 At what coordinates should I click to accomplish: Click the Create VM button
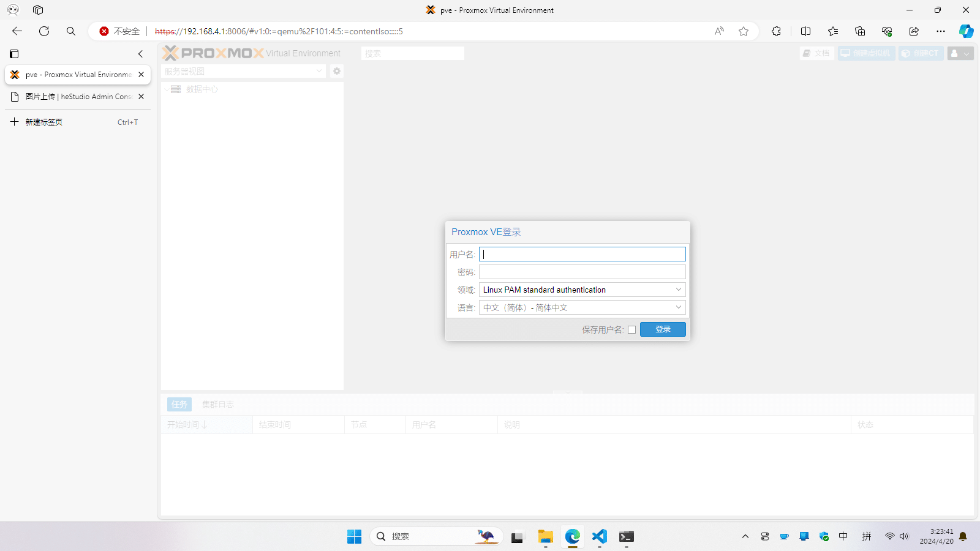click(x=866, y=53)
